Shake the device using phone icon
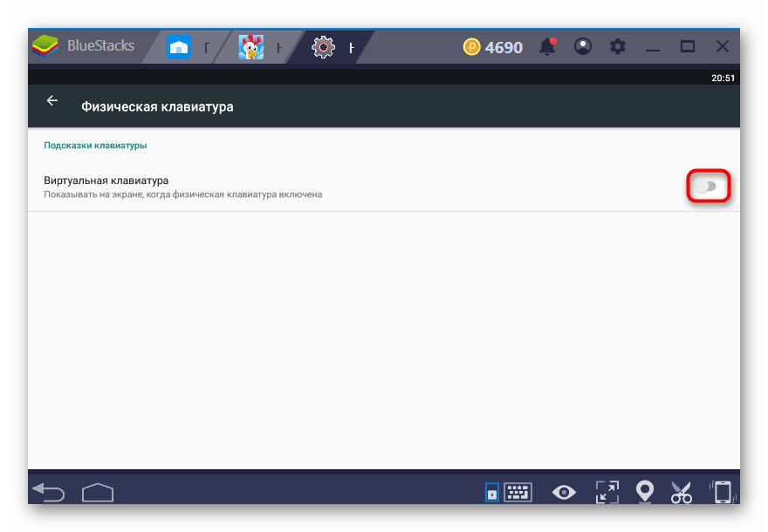This screenshot has height=532, width=768. 722,493
